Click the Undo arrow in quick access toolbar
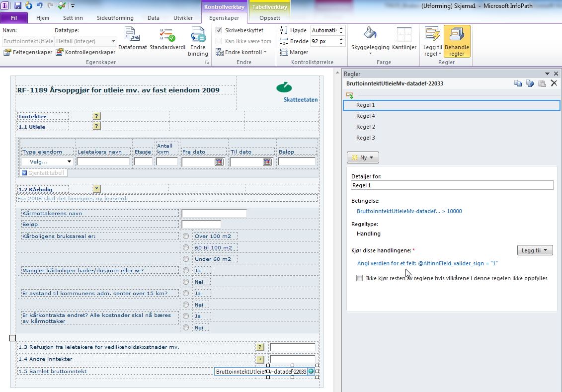This screenshot has height=392, width=562. pos(39,5)
